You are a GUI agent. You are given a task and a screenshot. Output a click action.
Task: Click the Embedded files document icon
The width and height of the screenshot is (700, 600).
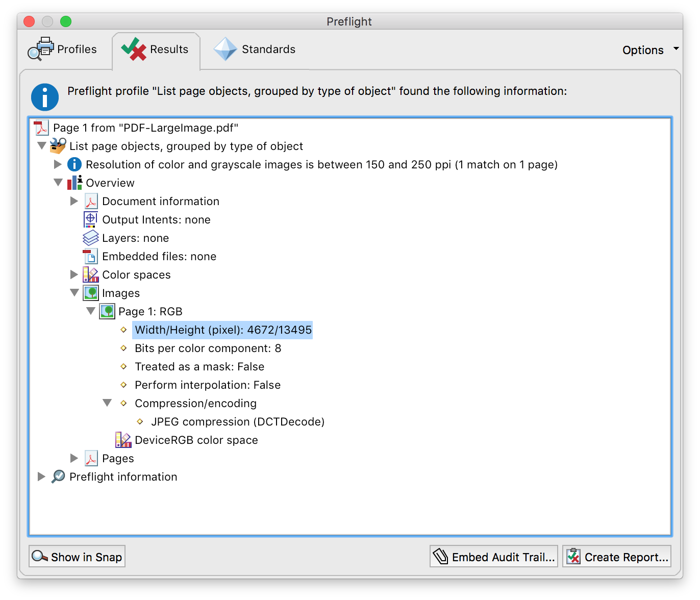point(90,256)
